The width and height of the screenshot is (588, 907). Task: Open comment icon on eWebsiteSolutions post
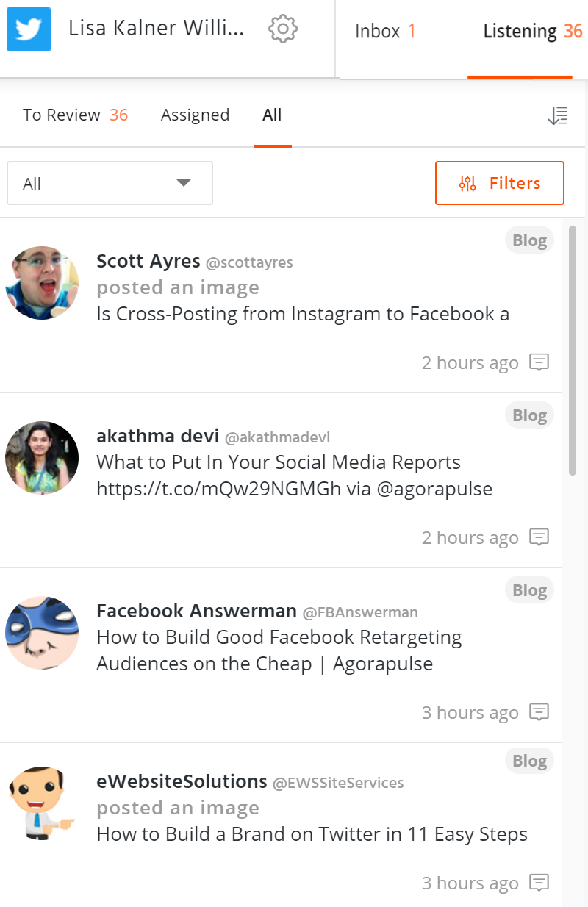540,883
